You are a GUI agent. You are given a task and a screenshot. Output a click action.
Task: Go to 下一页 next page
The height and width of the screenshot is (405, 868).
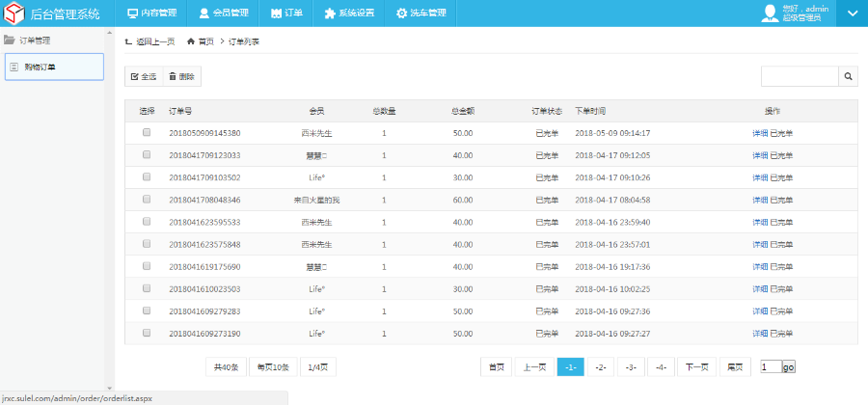[x=697, y=367]
